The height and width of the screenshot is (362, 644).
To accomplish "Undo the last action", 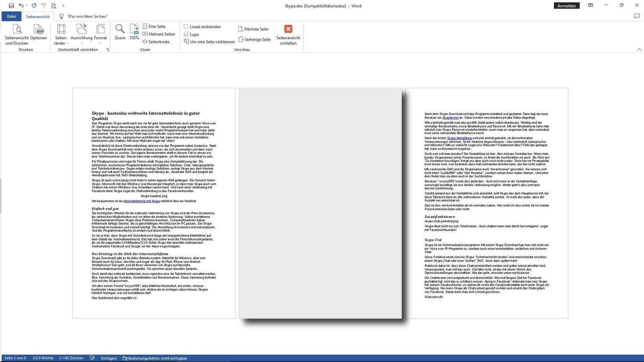I will coord(21,6).
